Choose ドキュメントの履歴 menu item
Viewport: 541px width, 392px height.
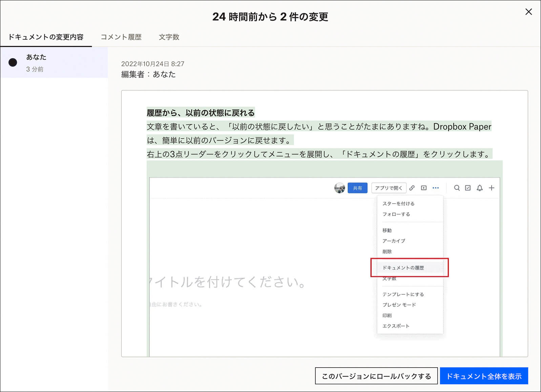tap(403, 267)
